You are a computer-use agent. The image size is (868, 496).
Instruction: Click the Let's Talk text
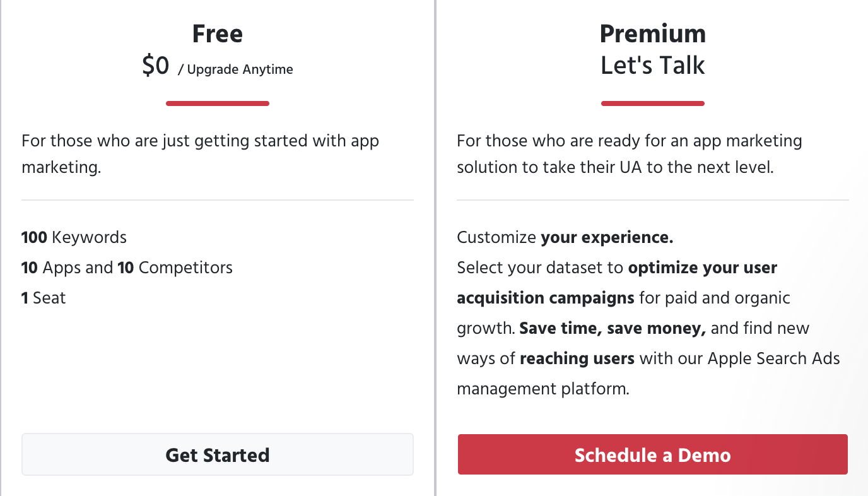coord(653,66)
